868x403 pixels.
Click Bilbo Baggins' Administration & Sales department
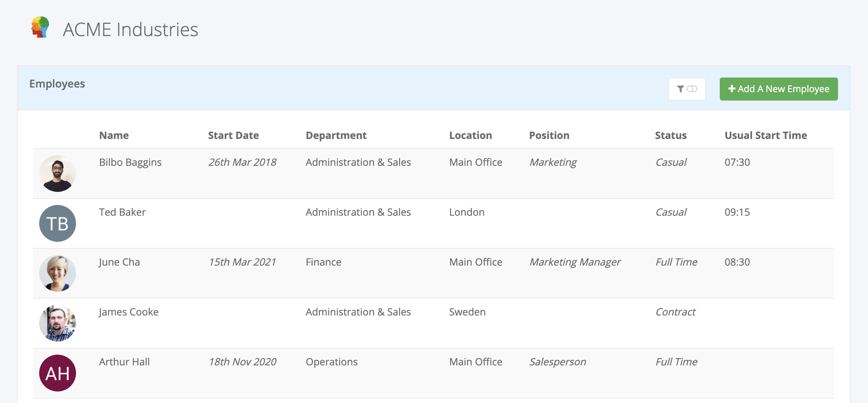(x=358, y=162)
